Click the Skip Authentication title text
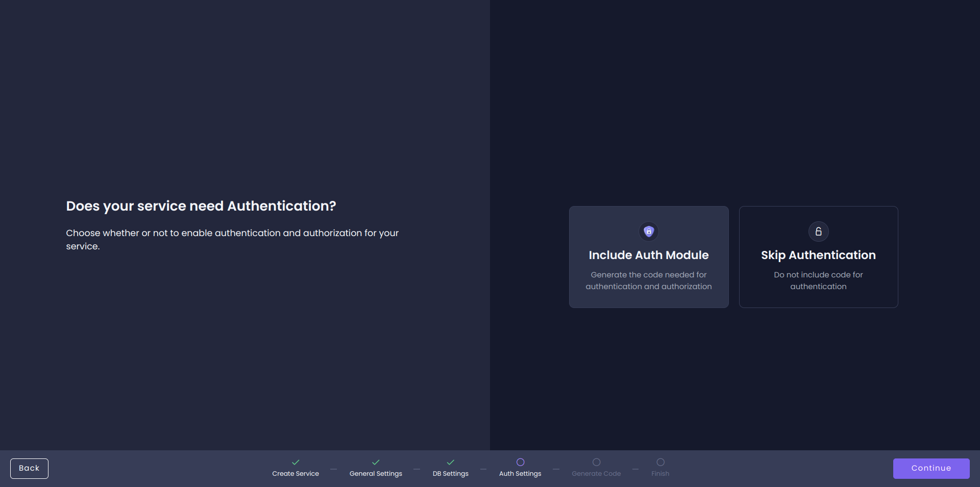This screenshot has height=487, width=980. (x=818, y=255)
